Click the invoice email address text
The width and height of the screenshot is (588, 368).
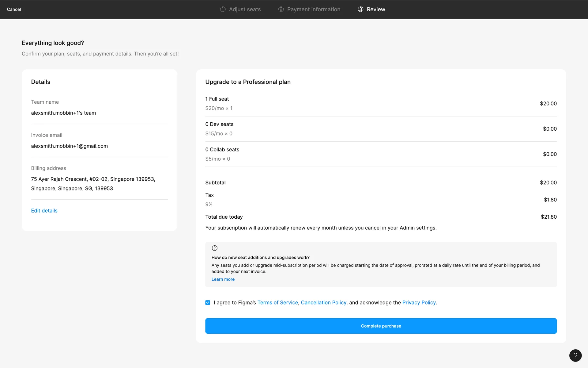(69, 146)
